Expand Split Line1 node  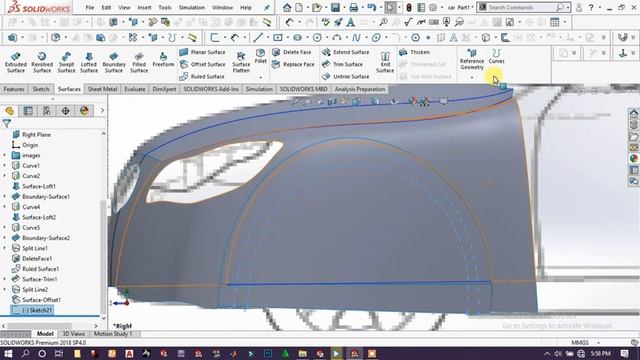point(5,248)
